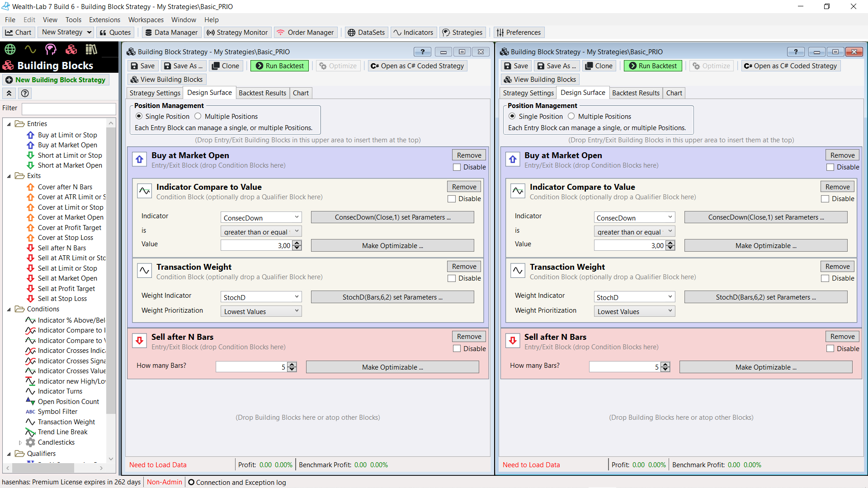Click the building blocks vertical scrollbar
868x488 pixels.
click(111, 271)
